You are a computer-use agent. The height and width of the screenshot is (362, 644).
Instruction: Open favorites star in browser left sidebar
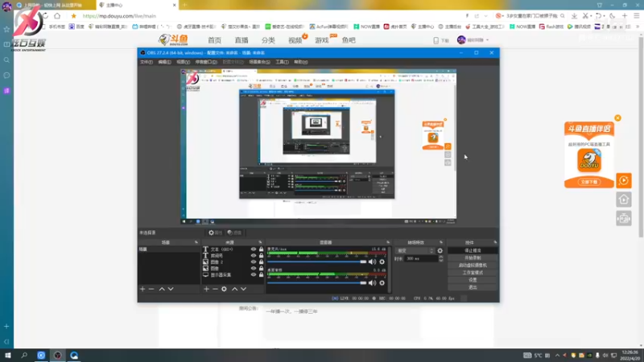pyautogui.click(x=6, y=29)
